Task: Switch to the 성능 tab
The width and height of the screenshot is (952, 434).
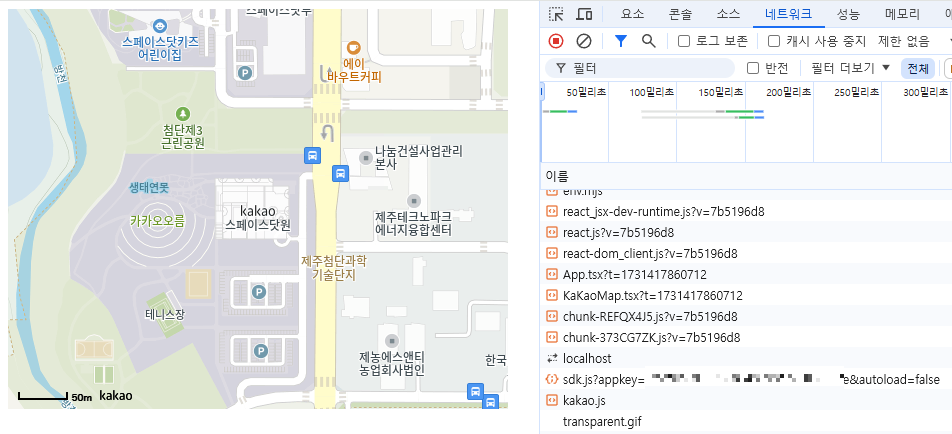Action: (x=848, y=14)
